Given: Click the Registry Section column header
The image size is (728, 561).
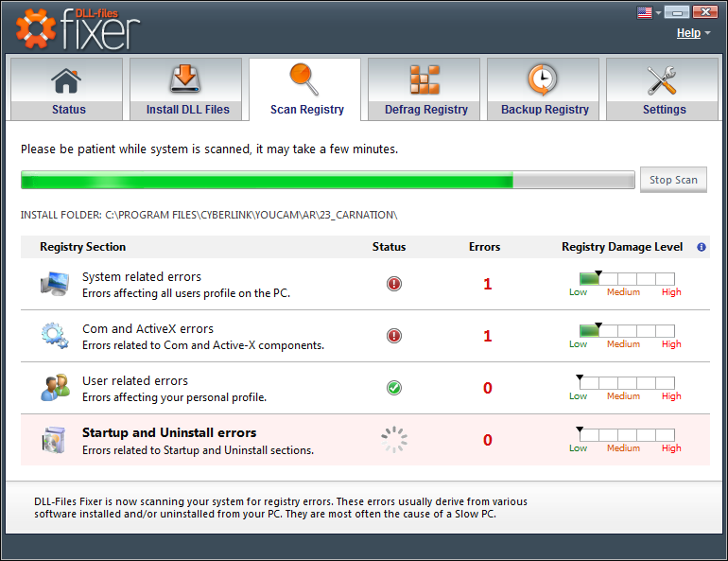Looking at the screenshot, I should 82,247.
